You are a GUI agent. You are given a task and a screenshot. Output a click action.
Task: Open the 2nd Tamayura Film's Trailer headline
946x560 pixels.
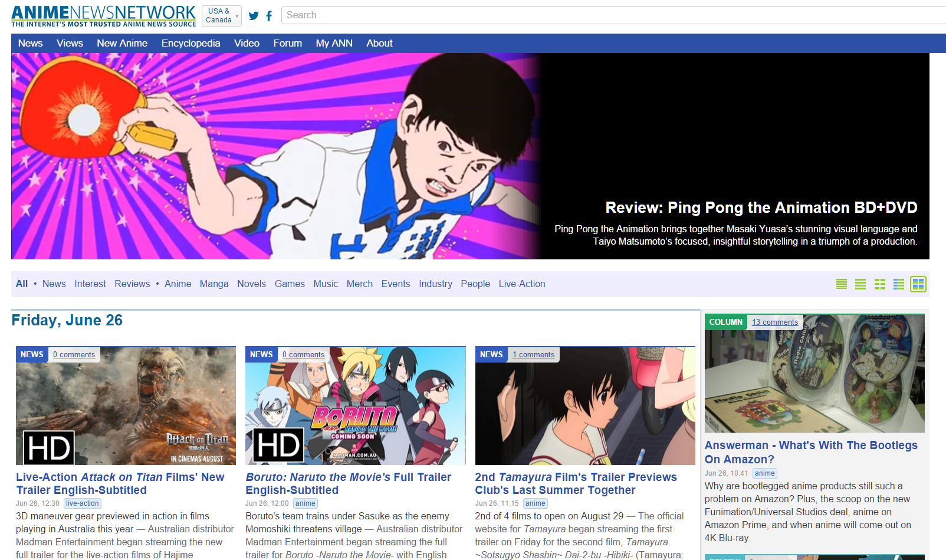[576, 483]
